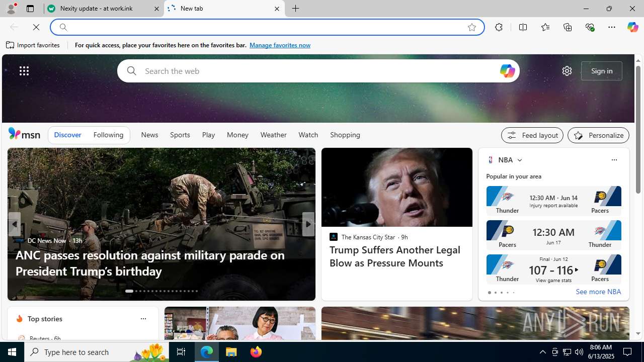Select first carousel slide indicator
The image size is (644, 362).
[129, 291]
